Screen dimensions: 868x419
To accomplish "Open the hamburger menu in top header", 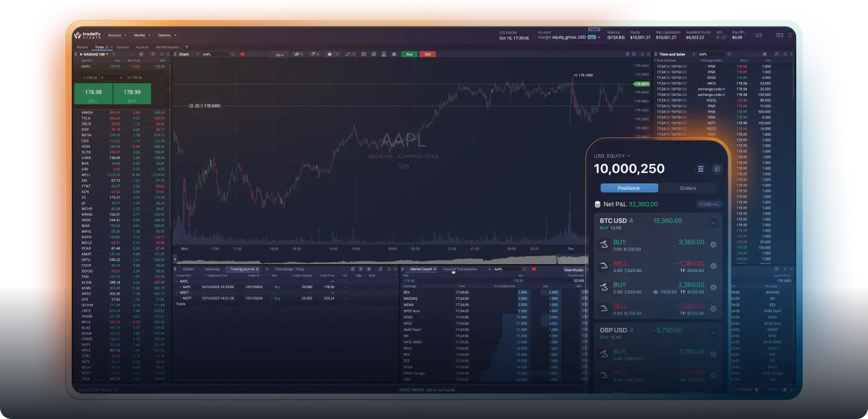I will 789,36.
